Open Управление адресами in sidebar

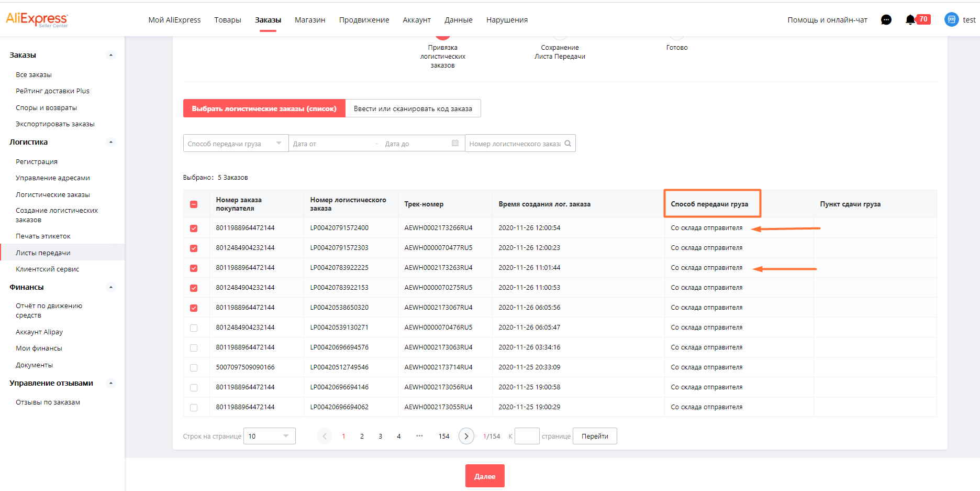click(x=52, y=178)
